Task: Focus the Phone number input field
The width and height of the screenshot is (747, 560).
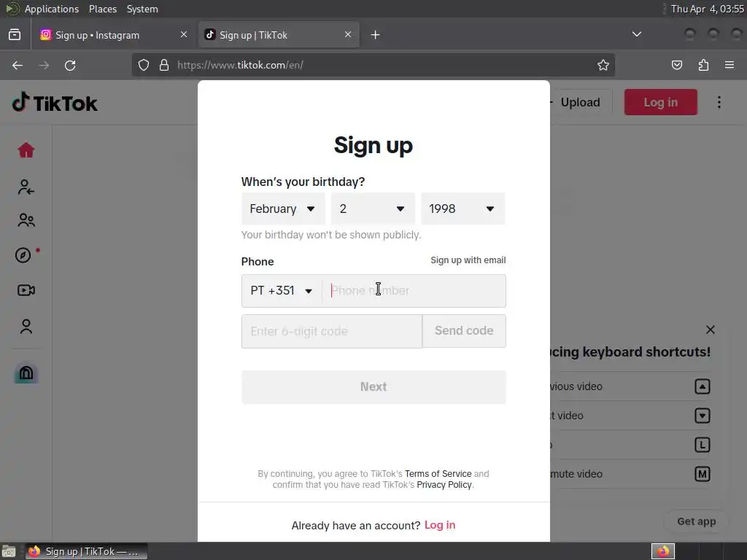Action: [414, 290]
